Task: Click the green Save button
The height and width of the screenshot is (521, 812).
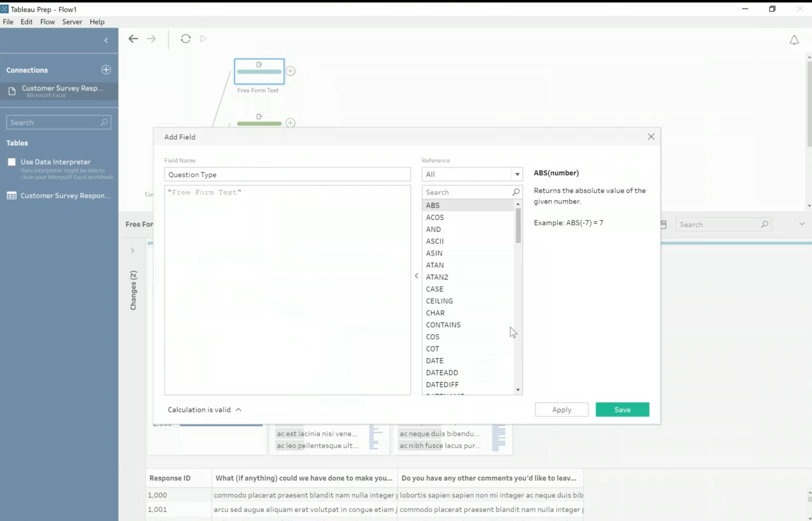Action: [x=622, y=410]
